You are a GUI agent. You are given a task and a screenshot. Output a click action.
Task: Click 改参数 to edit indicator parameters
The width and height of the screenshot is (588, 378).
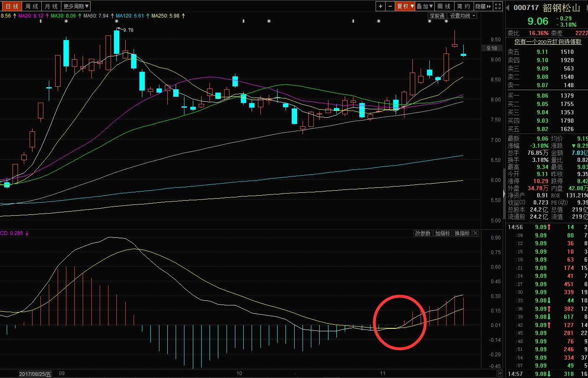(x=422, y=233)
